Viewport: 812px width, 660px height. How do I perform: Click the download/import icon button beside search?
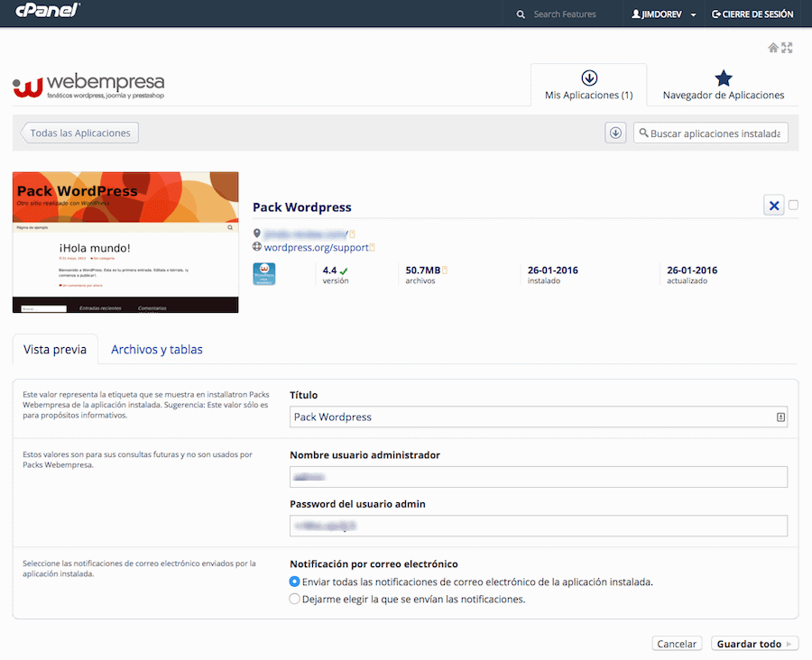coord(615,133)
